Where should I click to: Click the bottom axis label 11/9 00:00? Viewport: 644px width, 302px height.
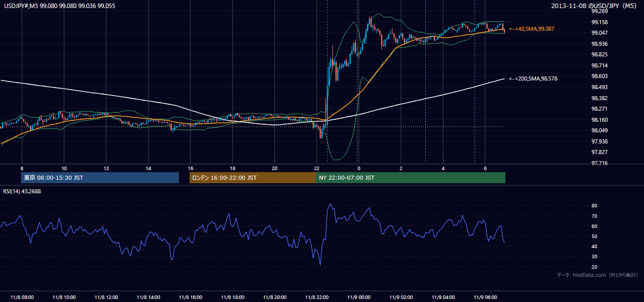[x=359, y=297]
